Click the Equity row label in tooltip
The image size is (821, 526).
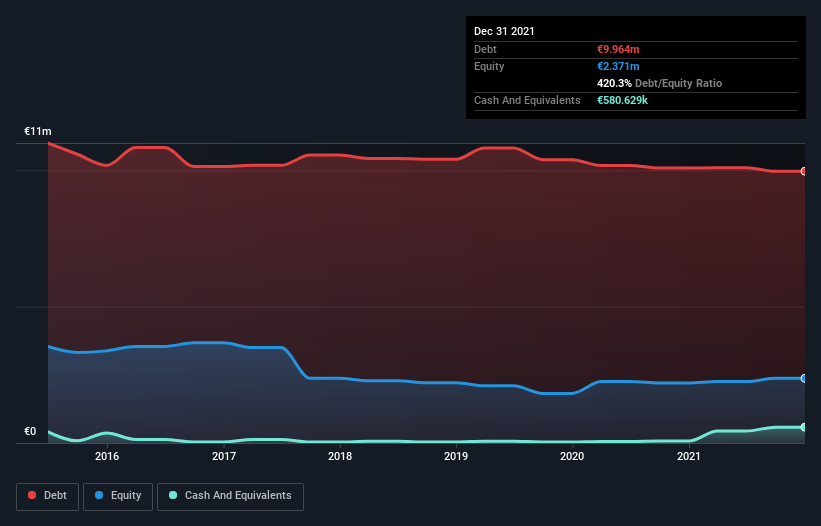(x=489, y=66)
